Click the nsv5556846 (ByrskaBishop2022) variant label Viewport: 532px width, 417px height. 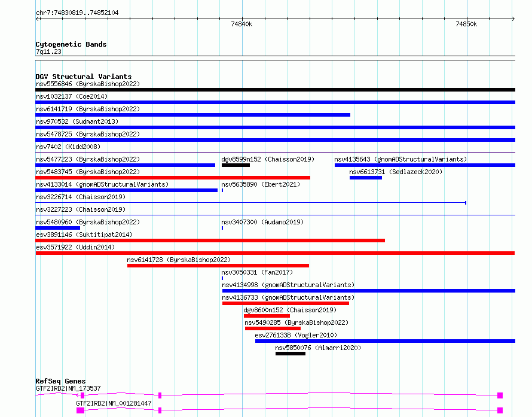point(88,84)
